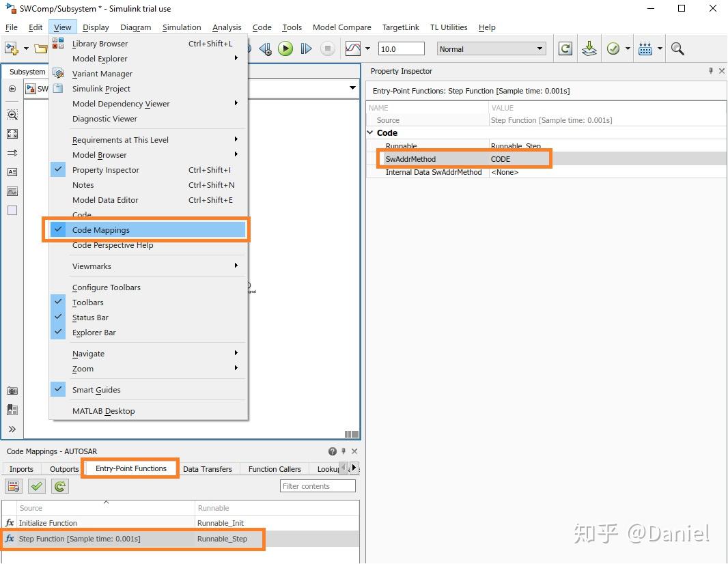The image size is (728, 564).
Task: Open Model Explorer submenu
Action: coord(148,59)
